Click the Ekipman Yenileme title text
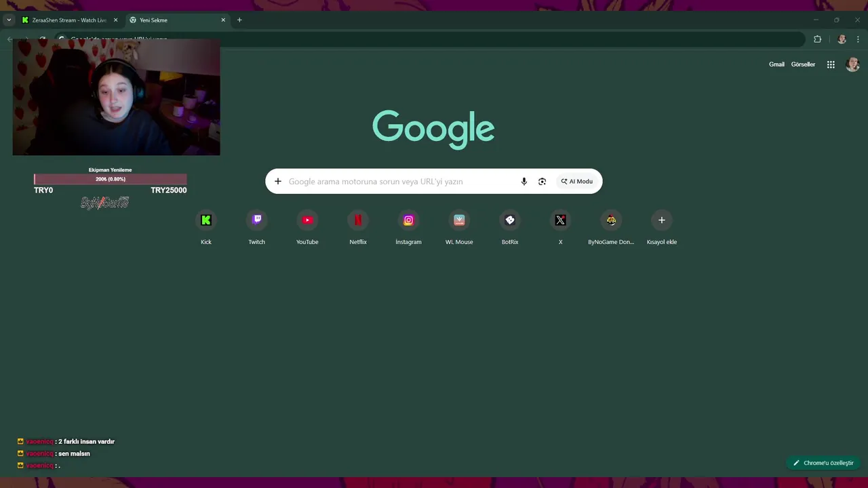 (x=111, y=170)
